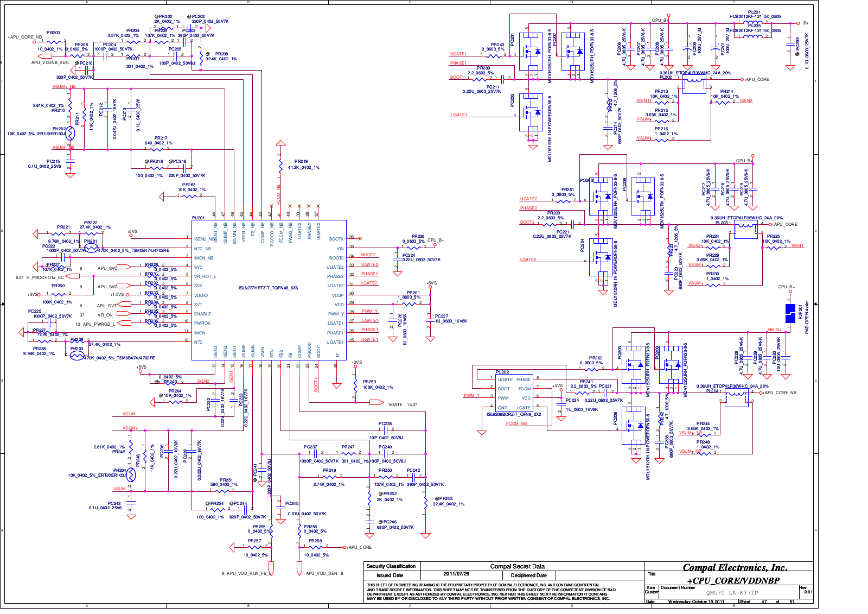Select the 'PQ206' MOSFET designator

[615, 418]
